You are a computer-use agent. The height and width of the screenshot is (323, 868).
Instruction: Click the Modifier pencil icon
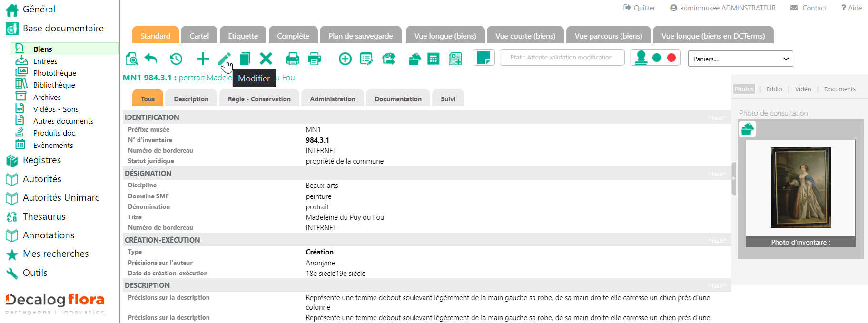pos(224,59)
